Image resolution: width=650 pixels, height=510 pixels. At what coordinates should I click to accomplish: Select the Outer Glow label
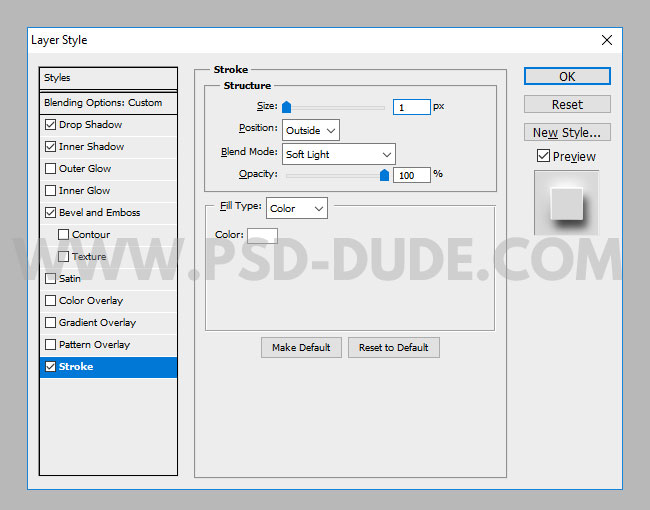pyautogui.click(x=85, y=168)
